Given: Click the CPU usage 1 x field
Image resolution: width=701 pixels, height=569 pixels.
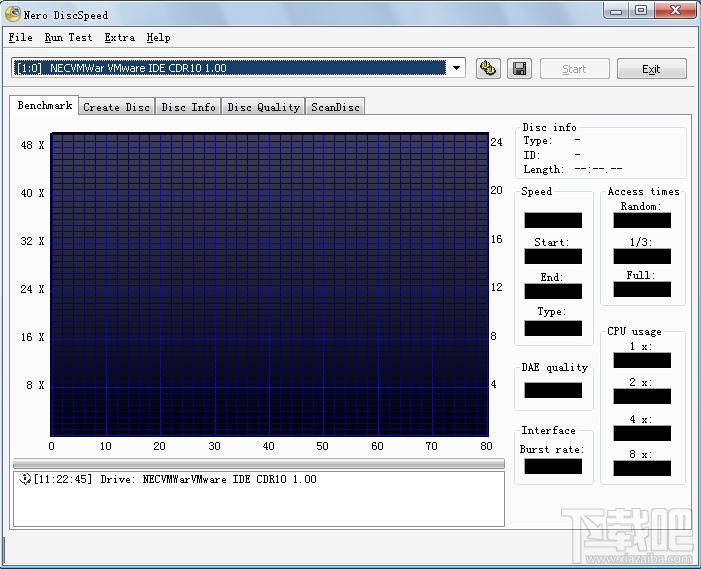Looking at the screenshot, I should 642,360.
